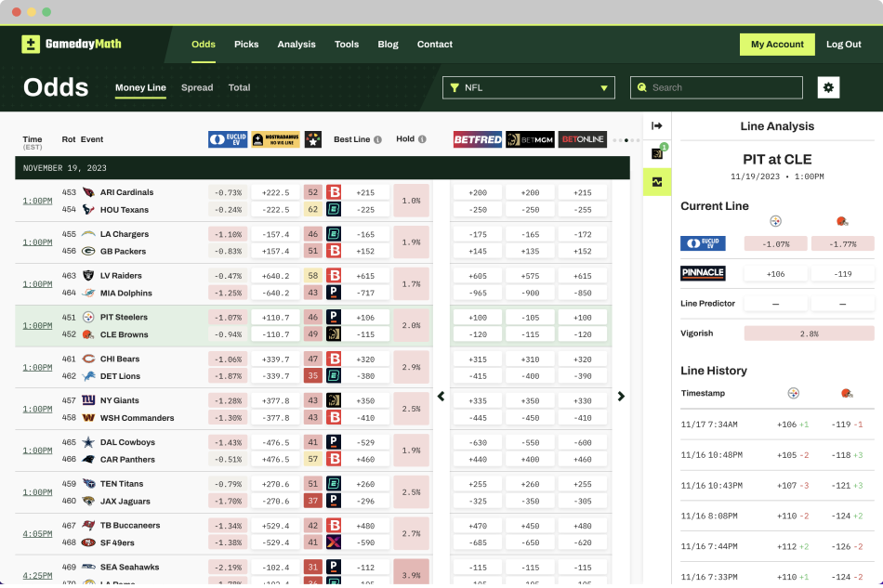The image size is (883, 588).
Task: Open the Nostradamus No Vig Line column
Action: click(x=274, y=139)
